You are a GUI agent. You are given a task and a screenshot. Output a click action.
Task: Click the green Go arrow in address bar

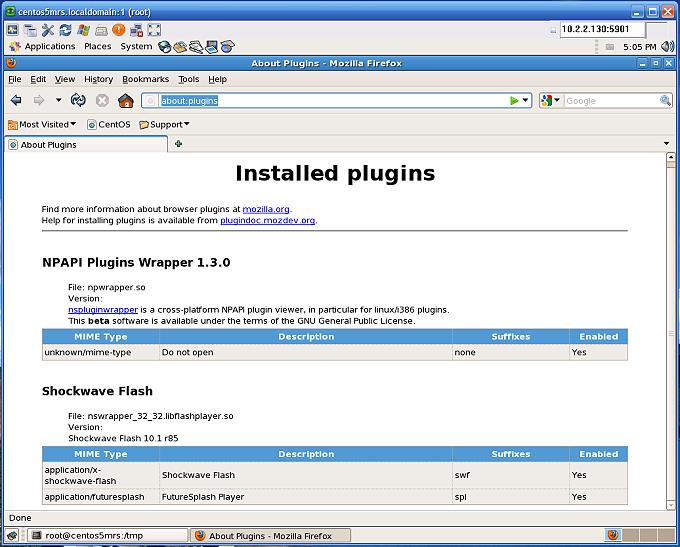(x=514, y=100)
